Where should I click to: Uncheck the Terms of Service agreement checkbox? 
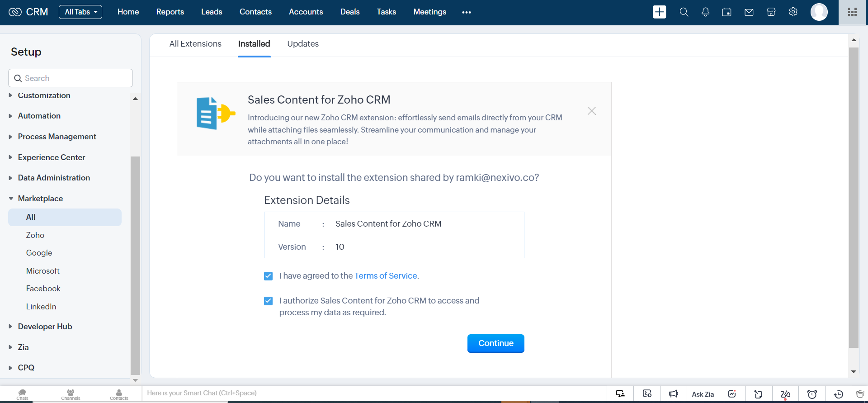click(x=269, y=276)
